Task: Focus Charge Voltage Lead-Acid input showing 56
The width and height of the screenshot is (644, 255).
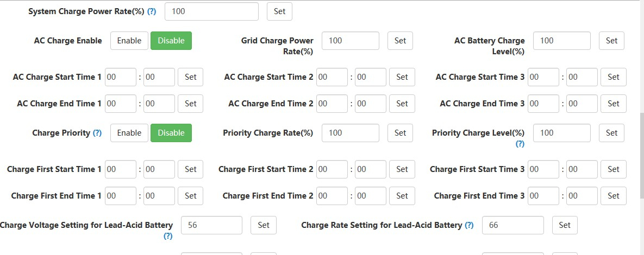Action: [212, 225]
